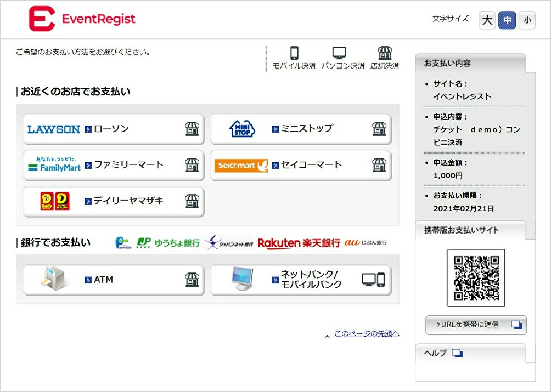Click store icon in ファミリーマート row

192,165
